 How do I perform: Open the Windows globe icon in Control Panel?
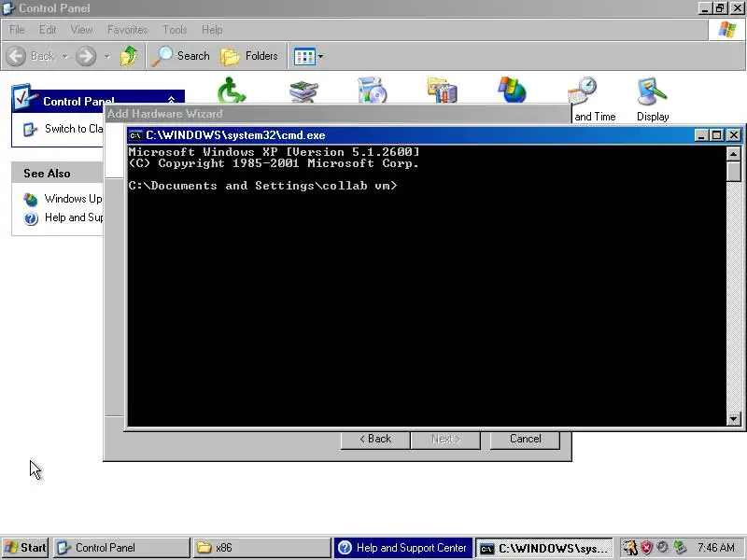tap(512, 90)
